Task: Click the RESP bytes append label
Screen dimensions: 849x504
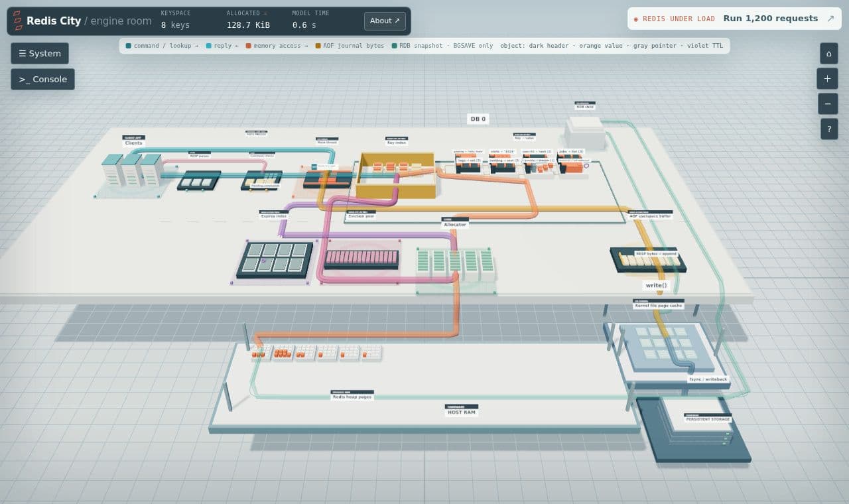Action: (656, 254)
